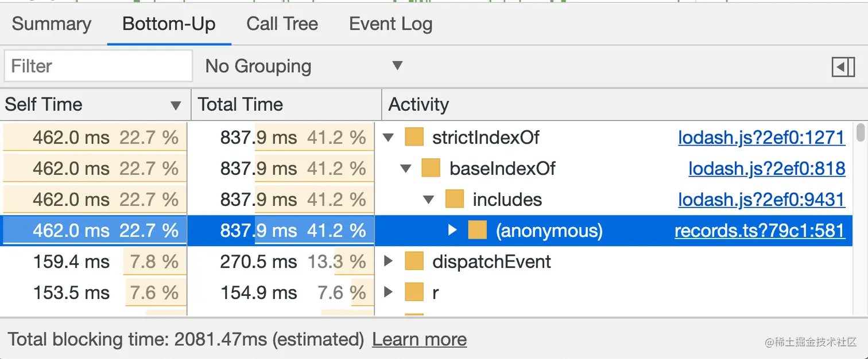This screenshot has width=868, height=359.
Task: Open link lodash.js?2ef0:1271
Action: [761, 138]
